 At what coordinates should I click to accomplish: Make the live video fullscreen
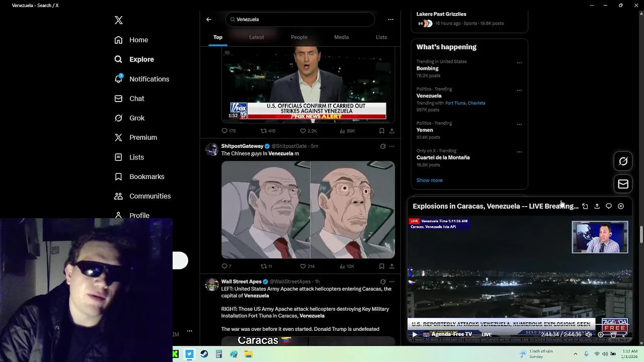pos(625,334)
